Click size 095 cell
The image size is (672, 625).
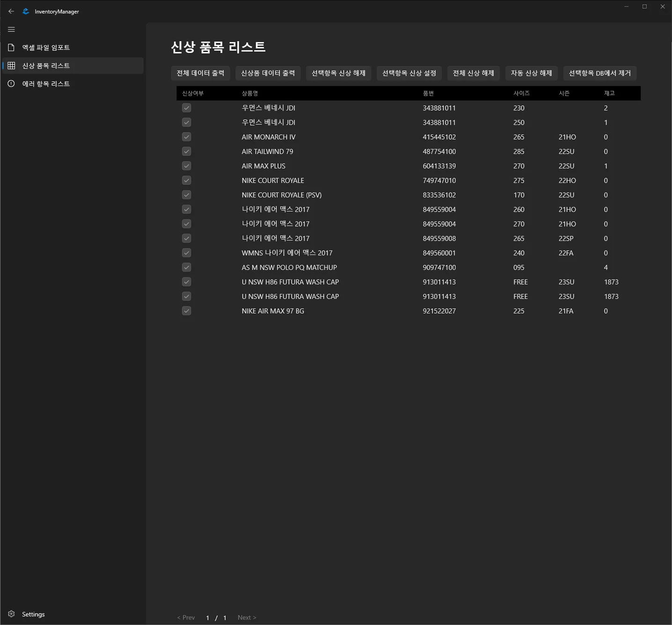point(519,267)
